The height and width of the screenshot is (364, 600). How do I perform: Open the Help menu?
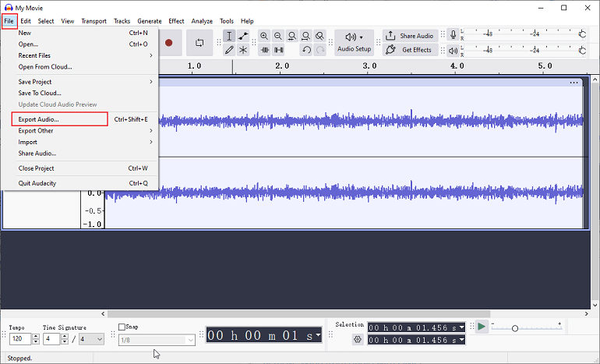(247, 21)
